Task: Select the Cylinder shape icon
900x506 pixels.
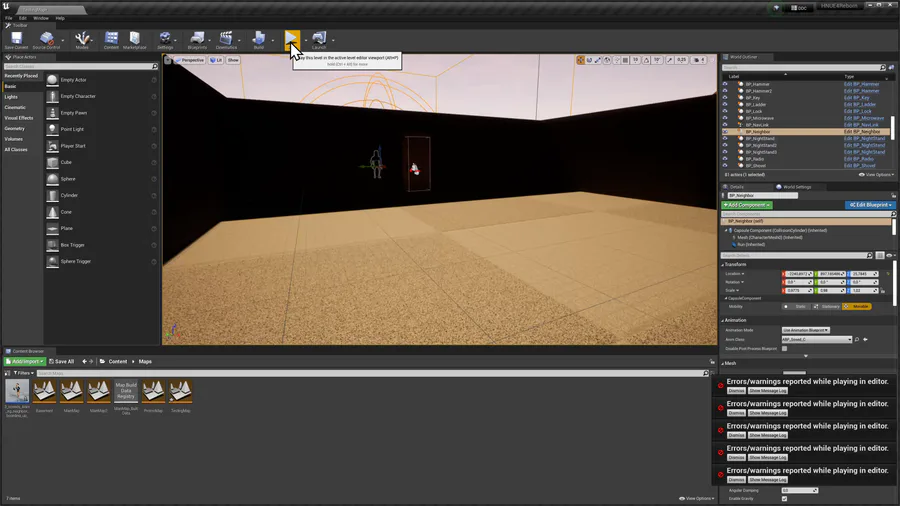Action: pyautogui.click(x=52, y=196)
